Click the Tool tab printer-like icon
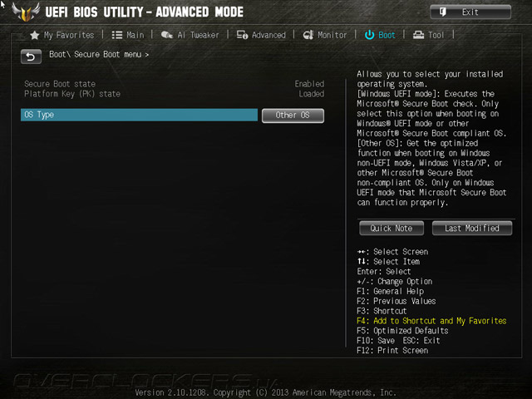The width and height of the screenshot is (532, 399). click(418, 35)
